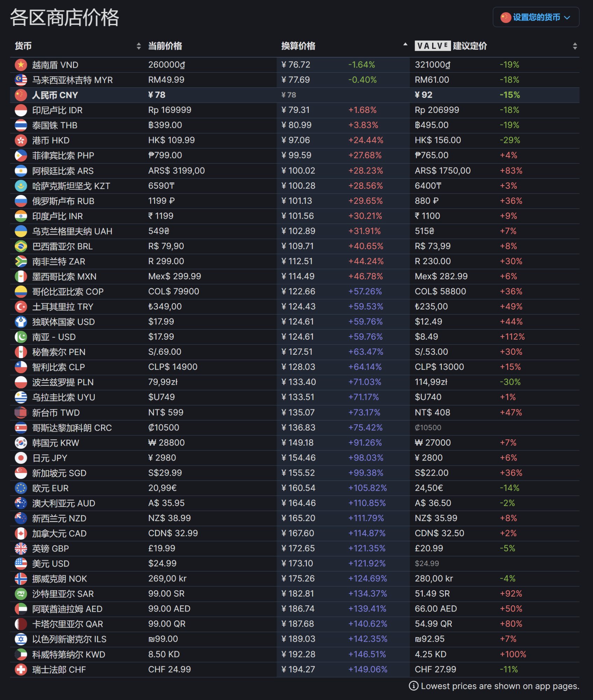
Task: Select the 独联体国家 USD currency name
Action: coord(63,322)
